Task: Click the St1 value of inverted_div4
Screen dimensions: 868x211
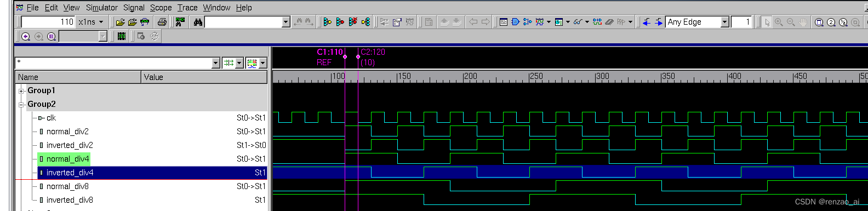Action: tap(260, 173)
